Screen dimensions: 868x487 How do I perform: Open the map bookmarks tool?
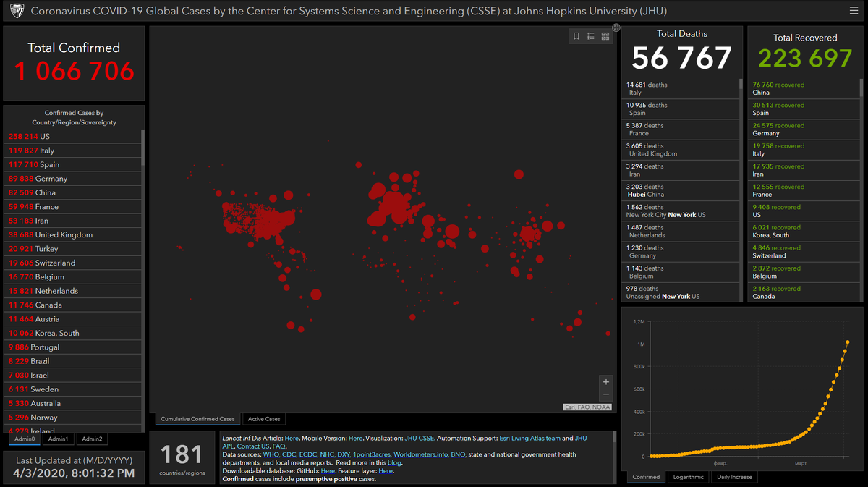[576, 36]
